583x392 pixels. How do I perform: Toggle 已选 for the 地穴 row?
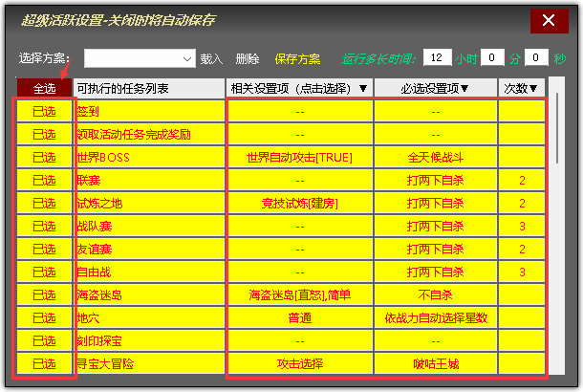click(44, 318)
